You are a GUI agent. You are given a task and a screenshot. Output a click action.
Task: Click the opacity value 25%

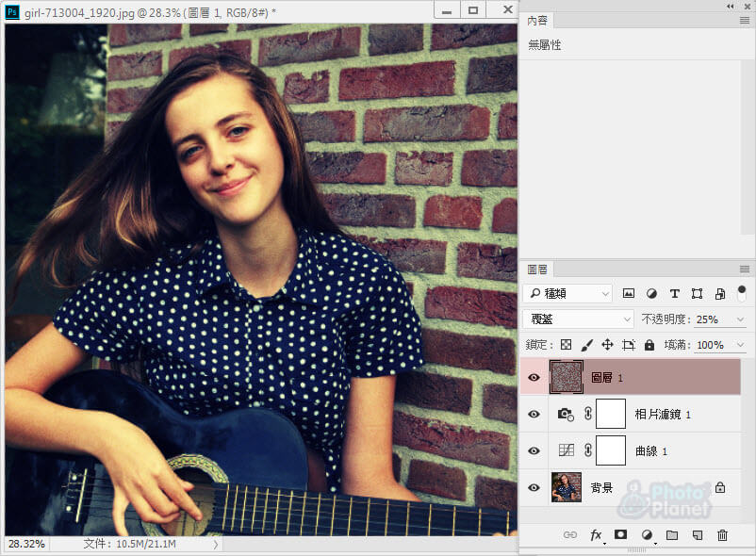point(707,319)
